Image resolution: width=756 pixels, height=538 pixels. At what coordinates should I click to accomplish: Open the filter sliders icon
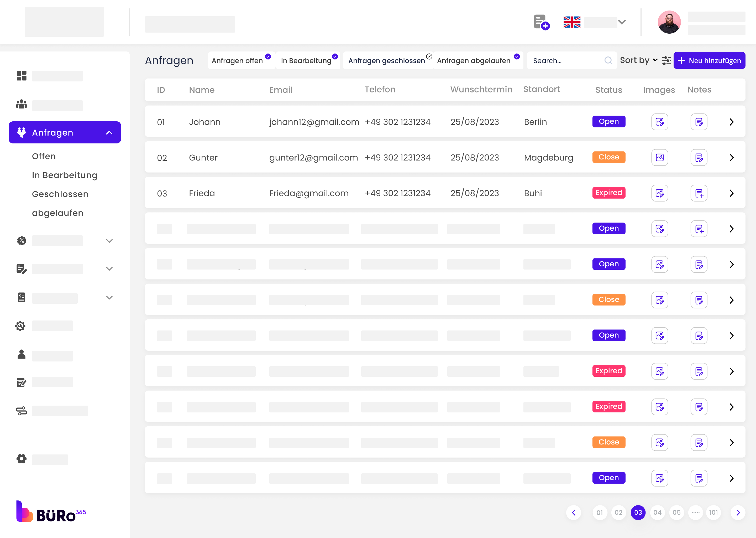pyautogui.click(x=666, y=61)
